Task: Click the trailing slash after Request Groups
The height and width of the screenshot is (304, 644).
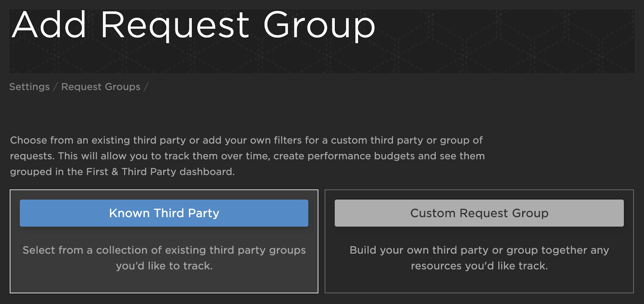Action: coord(146,87)
